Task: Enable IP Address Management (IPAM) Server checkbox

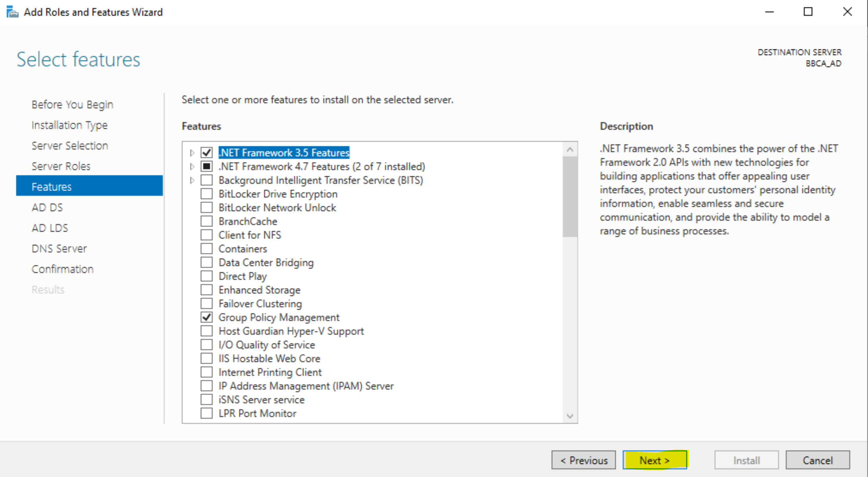Action: click(207, 386)
